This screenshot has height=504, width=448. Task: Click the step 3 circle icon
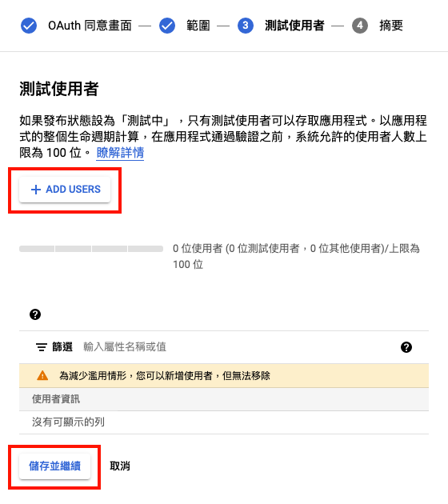246,26
